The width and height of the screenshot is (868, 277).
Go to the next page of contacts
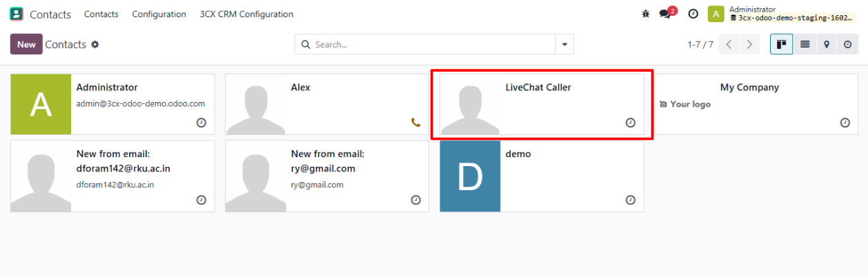[749, 44]
